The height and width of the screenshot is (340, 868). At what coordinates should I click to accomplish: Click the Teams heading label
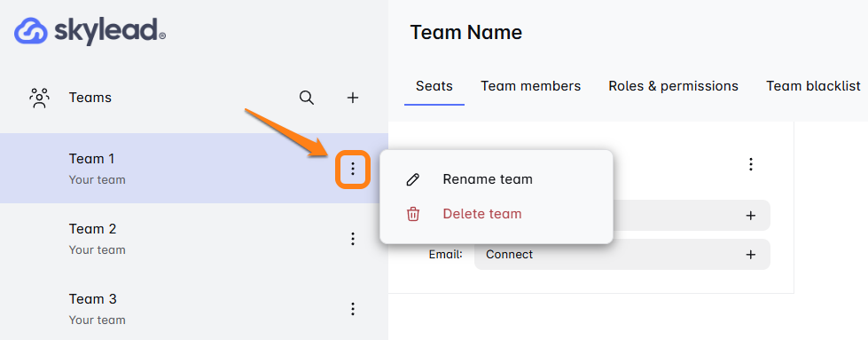click(90, 98)
